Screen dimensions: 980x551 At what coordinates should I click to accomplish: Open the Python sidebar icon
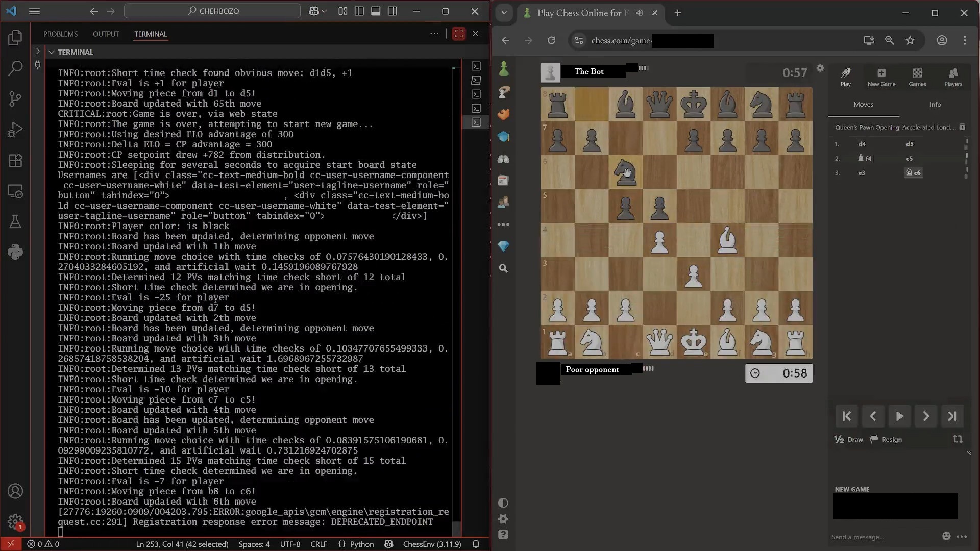15,252
